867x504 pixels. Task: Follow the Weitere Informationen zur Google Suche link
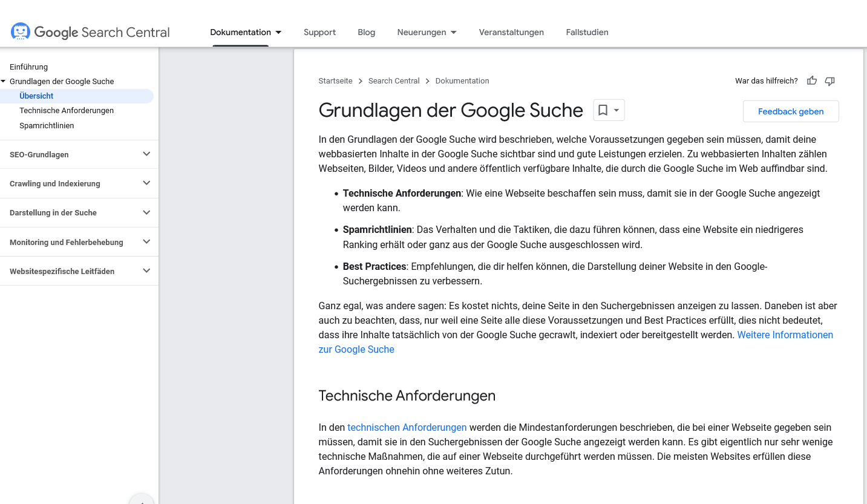(x=785, y=335)
